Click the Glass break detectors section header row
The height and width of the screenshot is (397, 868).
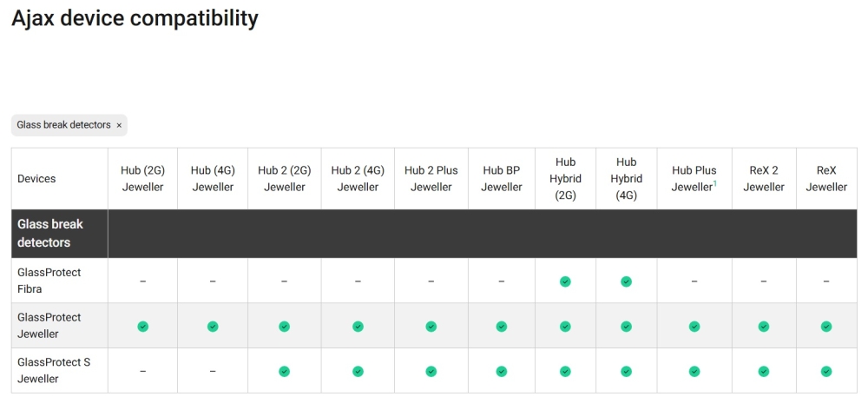click(434, 234)
